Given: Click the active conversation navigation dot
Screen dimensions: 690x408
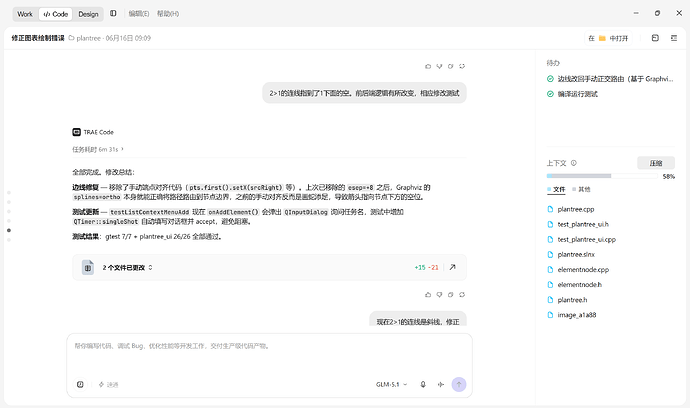Looking at the screenshot, I should pos(9,230).
